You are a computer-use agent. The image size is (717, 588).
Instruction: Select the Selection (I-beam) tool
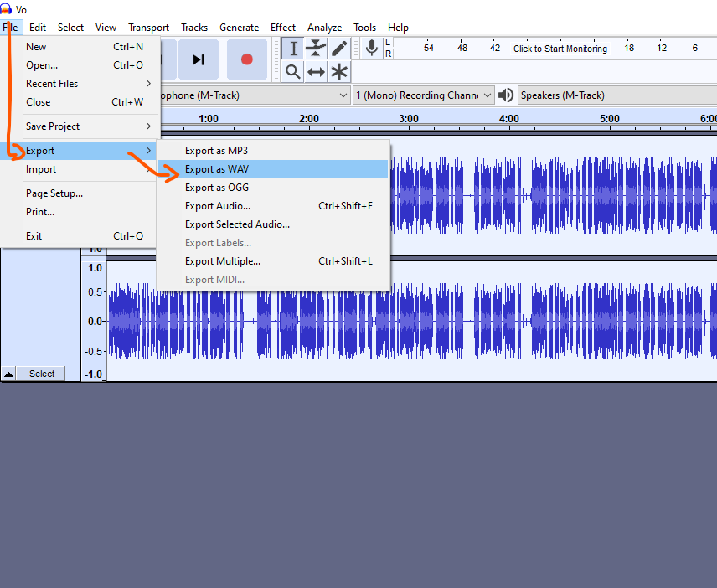293,49
